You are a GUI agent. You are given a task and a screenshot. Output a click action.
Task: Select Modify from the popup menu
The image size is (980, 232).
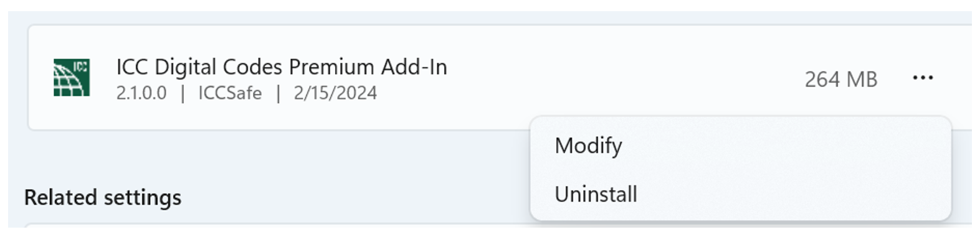coord(588,146)
